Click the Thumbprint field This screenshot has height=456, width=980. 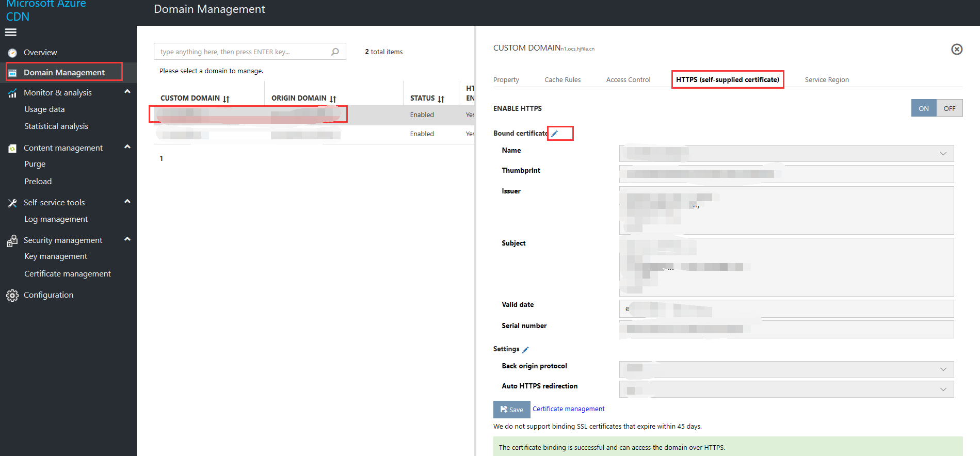[x=786, y=174]
